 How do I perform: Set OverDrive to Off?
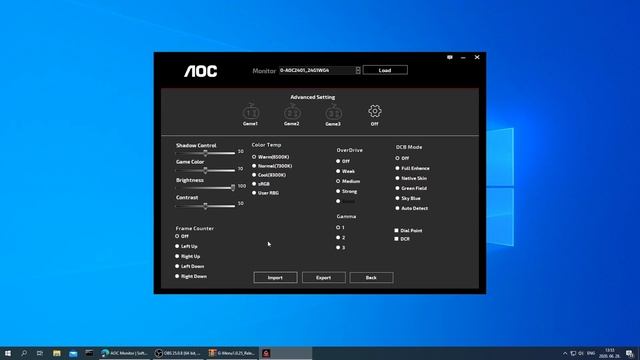pos(343,161)
